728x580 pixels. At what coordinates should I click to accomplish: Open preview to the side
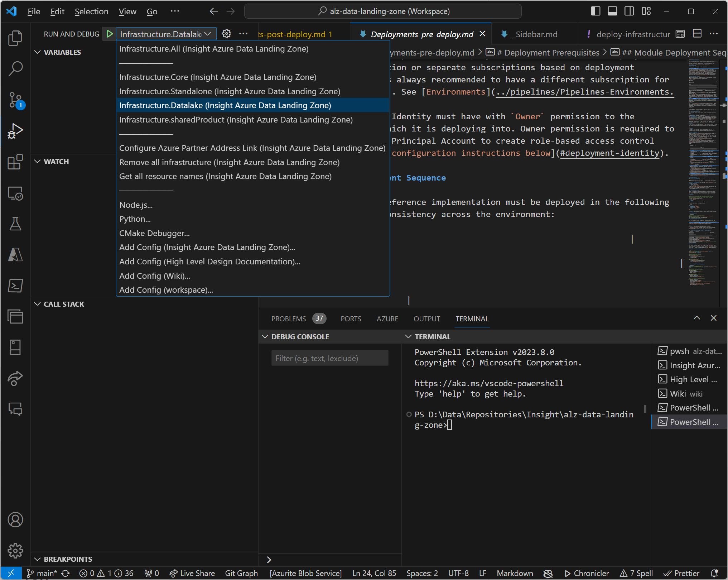click(680, 34)
